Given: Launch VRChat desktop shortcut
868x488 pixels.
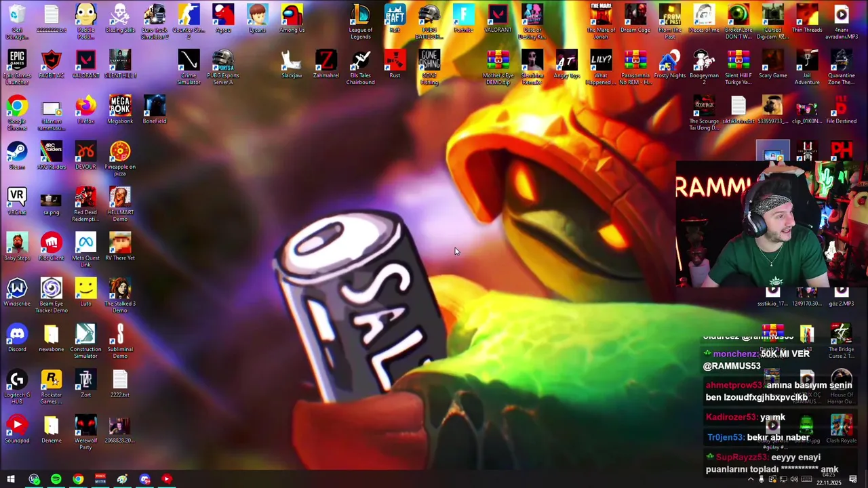Looking at the screenshot, I should pos(17,201).
